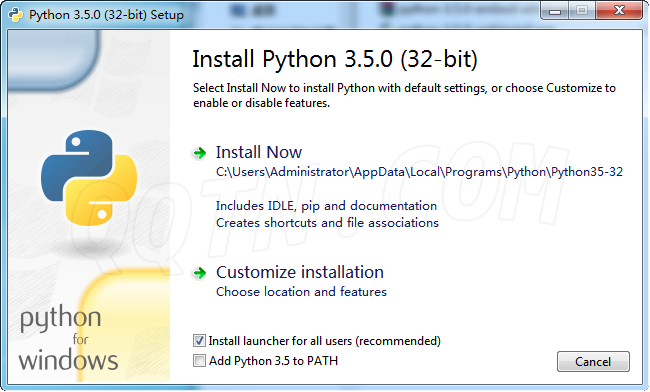The height and width of the screenshot is (392, 650).
Task: Close the Python Setup window
Action: pyautogui.click(x=619, y=11)
